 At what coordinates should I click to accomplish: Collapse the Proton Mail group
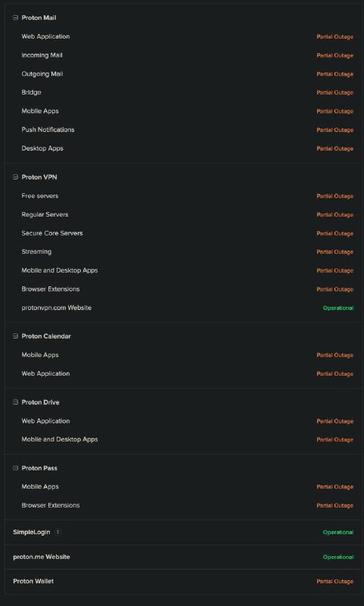[x=15, y=17]
